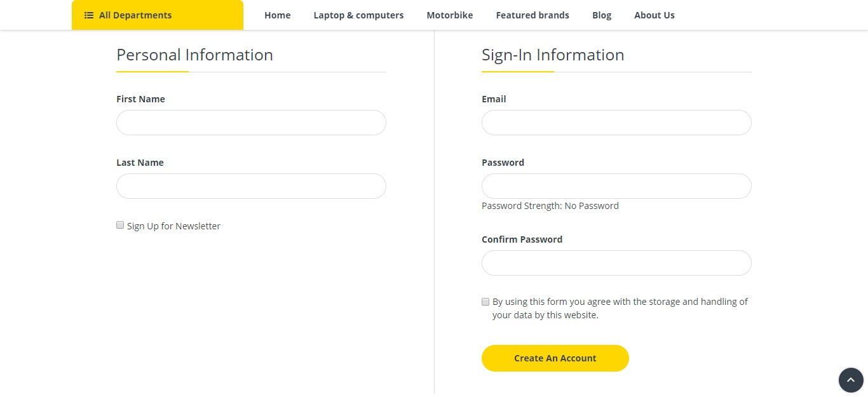Click the All Departments list icon
Screen dimensions: 868x397
point(89,15)
